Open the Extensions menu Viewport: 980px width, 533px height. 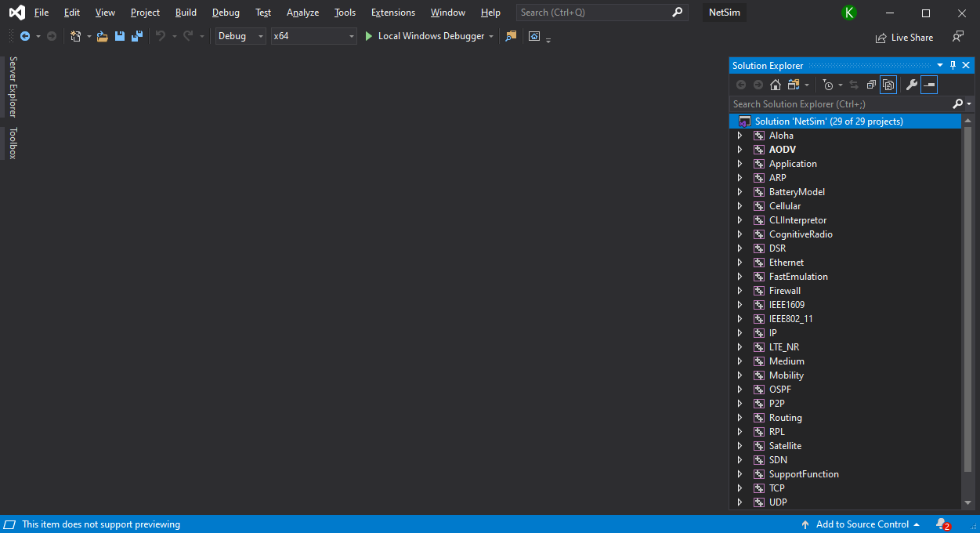[x=393, y=13]
